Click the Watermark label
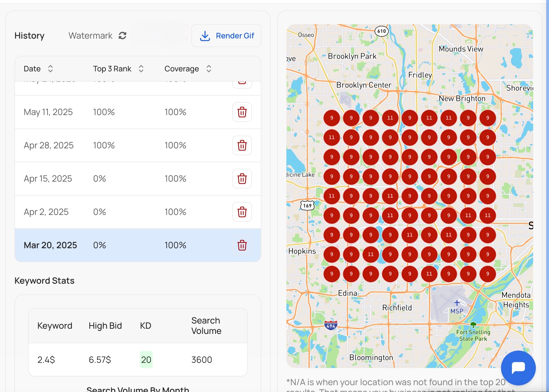 [x=90, y=36]
